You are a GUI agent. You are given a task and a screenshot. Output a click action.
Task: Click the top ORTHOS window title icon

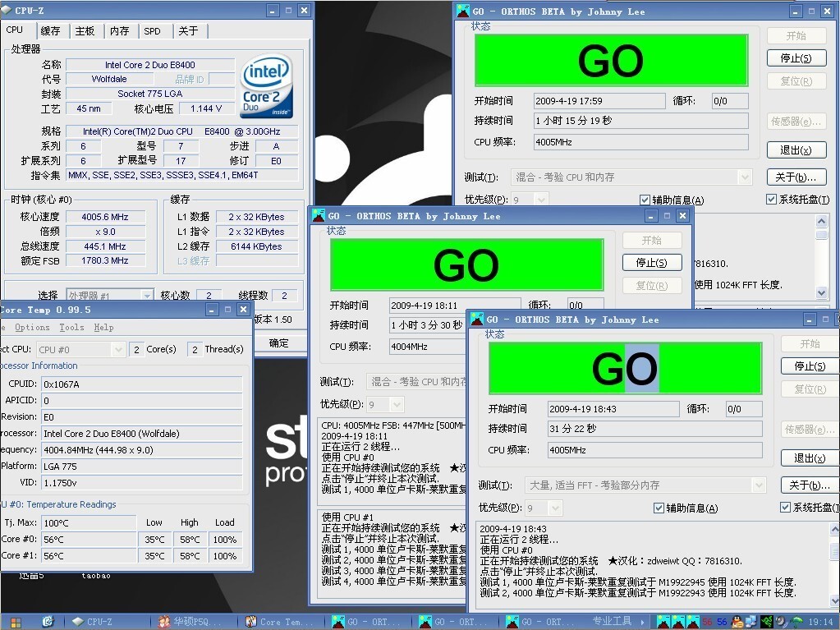[462, 11]
